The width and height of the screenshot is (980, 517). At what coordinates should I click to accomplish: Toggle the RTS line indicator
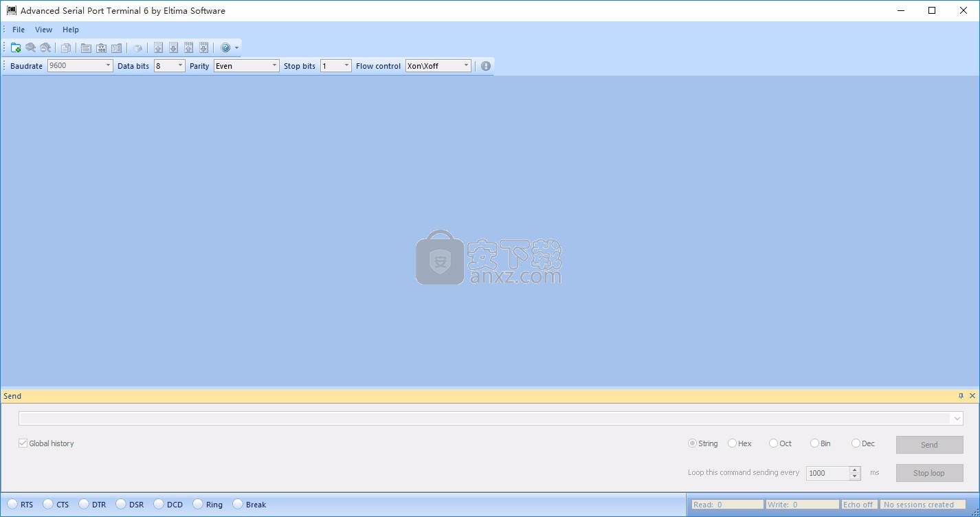12,504
